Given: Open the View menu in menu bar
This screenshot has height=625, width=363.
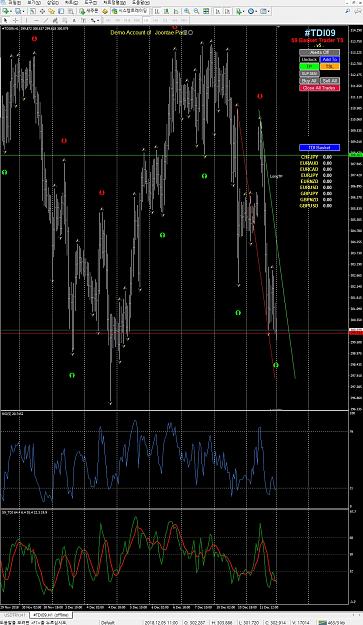Looking at the screenshot, I should point(34,2).
